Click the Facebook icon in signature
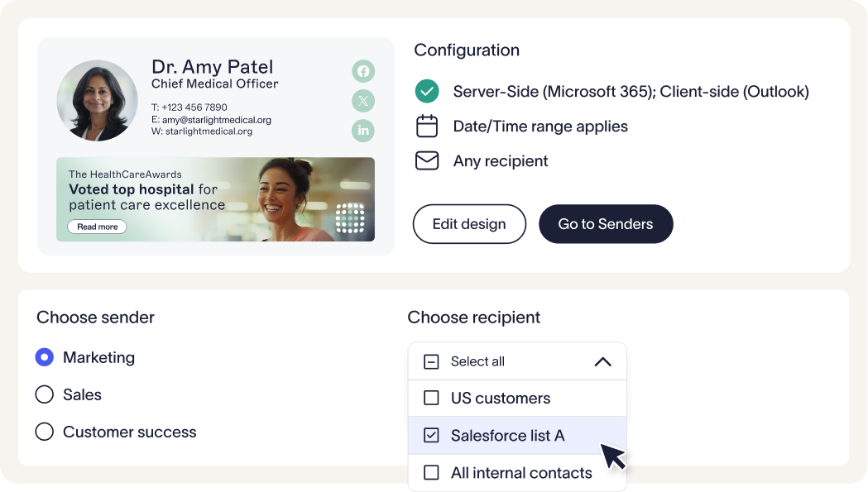The height and width of the screenshot is (492, 868). [x=363, y=71]
